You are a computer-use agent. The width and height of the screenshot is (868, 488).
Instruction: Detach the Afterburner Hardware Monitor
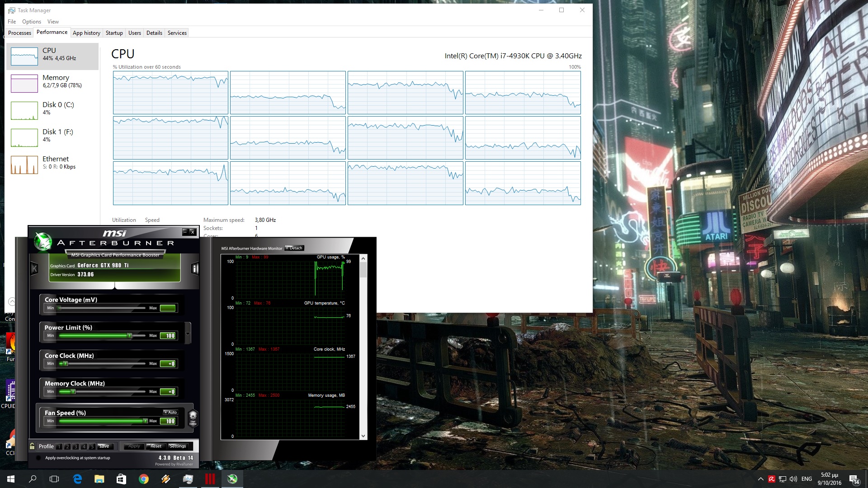click(x=294, y=248)
